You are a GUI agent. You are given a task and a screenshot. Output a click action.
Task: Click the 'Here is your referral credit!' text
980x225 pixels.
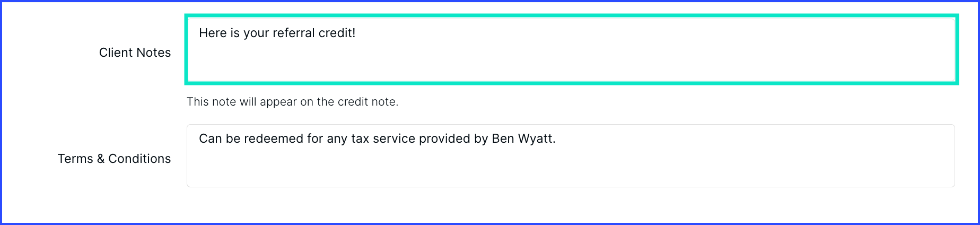point(277,33)
